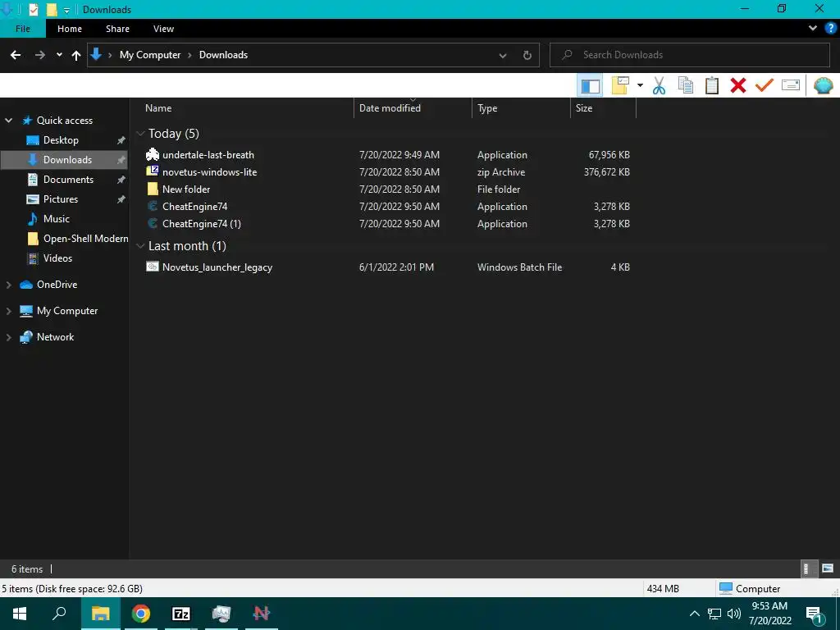Collapse the Today (5) group
The image size is (840, 630).
pyautogui.click(x=141, y=134)
